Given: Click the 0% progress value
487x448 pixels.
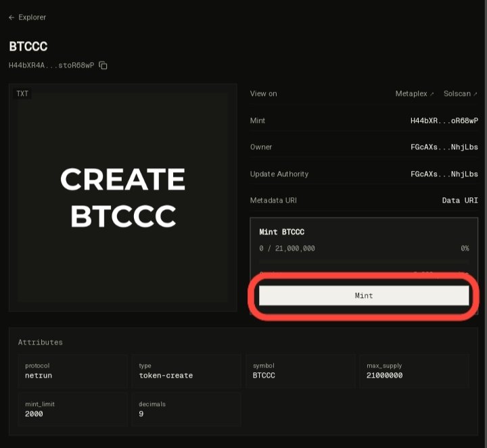Looking at the screenshot, I should click(465, 249).
